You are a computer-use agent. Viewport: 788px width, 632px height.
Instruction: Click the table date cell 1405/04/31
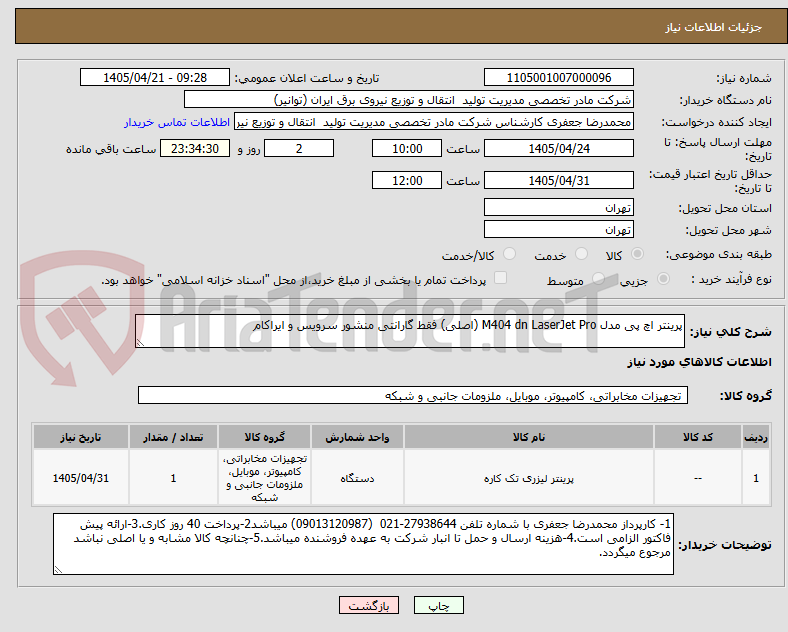tap(81, 478)
